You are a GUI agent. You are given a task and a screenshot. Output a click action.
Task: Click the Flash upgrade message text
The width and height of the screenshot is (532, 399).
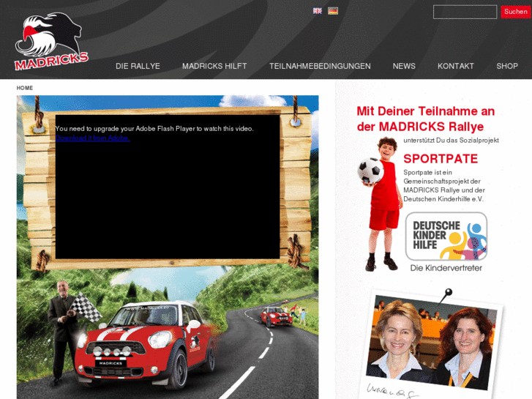154,129
